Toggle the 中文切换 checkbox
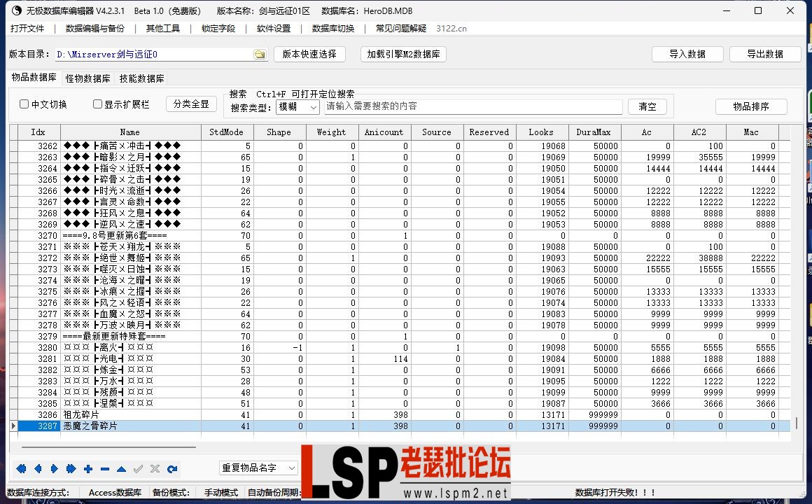Viewport: 812px width, 504px height. pos(24,104)
